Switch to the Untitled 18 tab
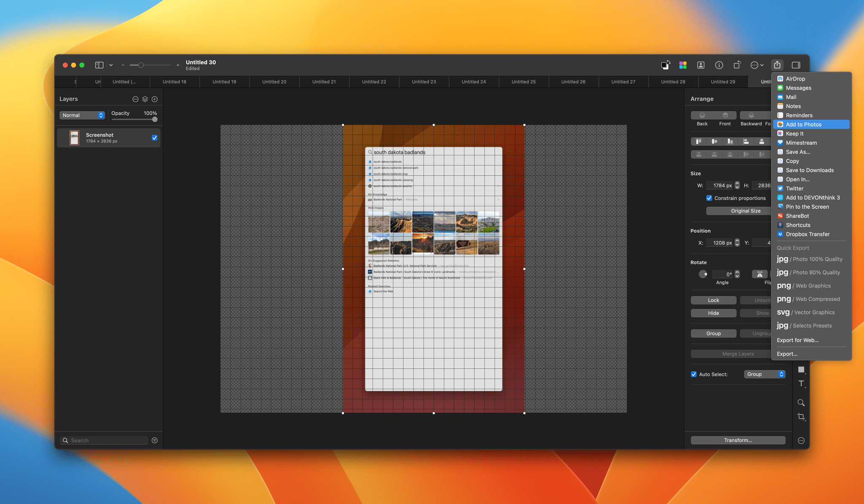 pos(174,82)
